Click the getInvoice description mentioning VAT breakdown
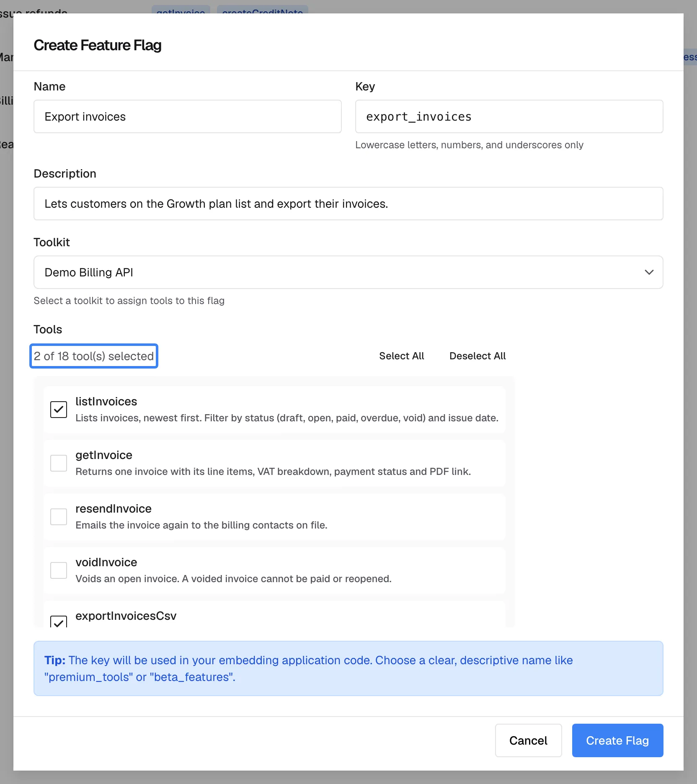The width and height of the screenshot is (697, 784). click(x=273, y=472)
